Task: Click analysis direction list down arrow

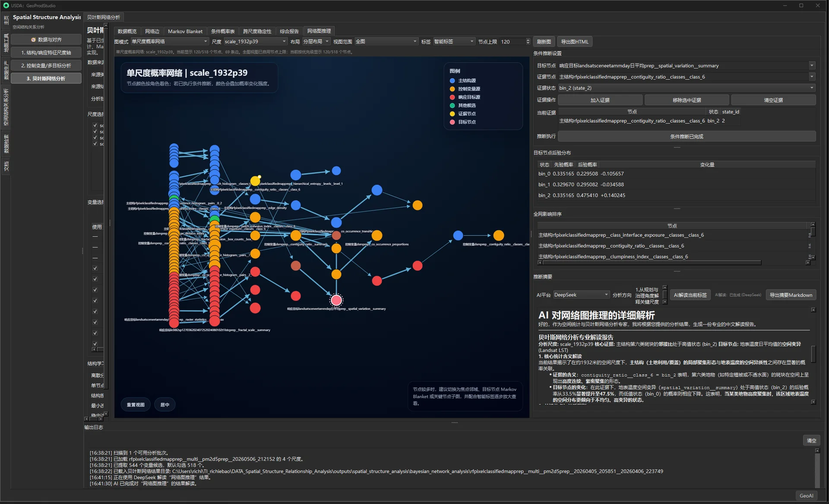Action: point(665,302)
